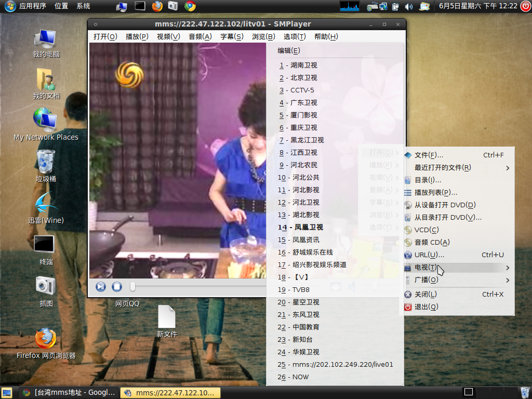
Task: Launch Chrome from top panel
Action: [190, 6]
